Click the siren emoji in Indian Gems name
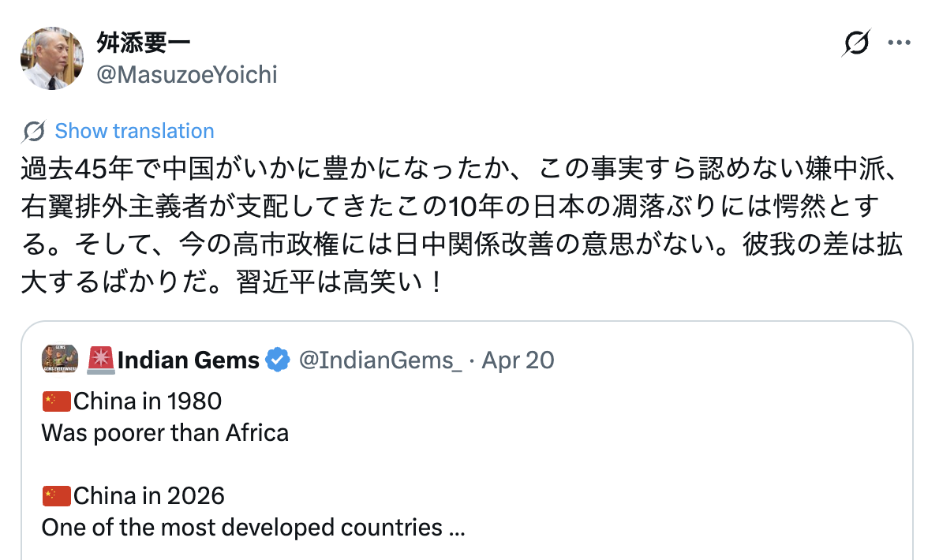The image size is (939, 560). [102, 359]
